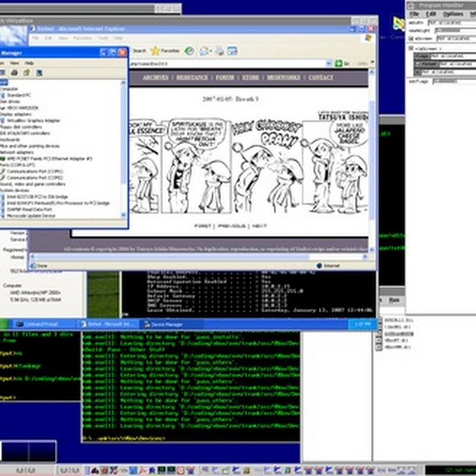The height and width of the screenshot is (476, 476).
Task: Click the ARCHIVES link on the webpage
Action: [155, 77]
